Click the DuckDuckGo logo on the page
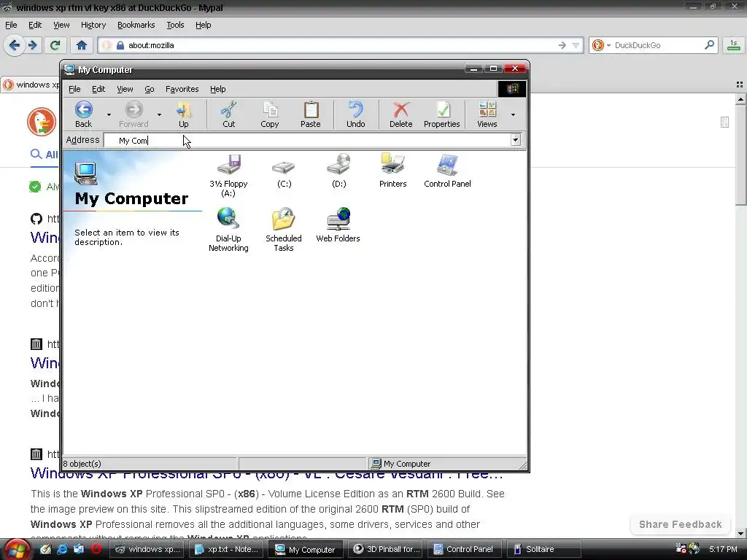 [42, 122]
